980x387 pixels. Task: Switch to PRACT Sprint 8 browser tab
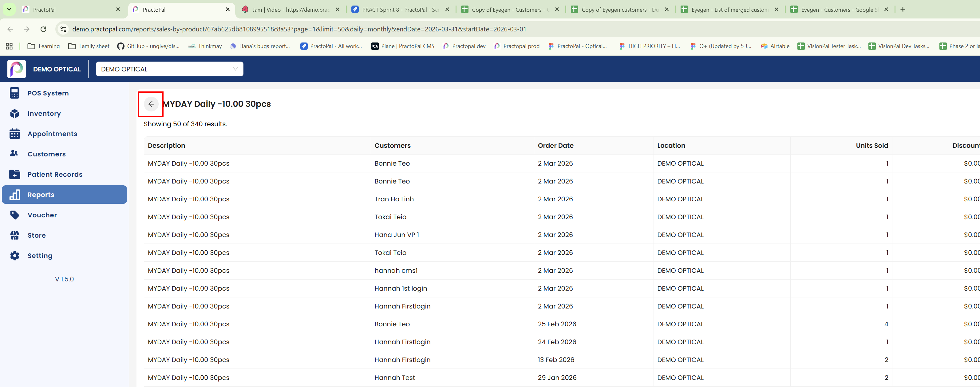coord(399,10)
